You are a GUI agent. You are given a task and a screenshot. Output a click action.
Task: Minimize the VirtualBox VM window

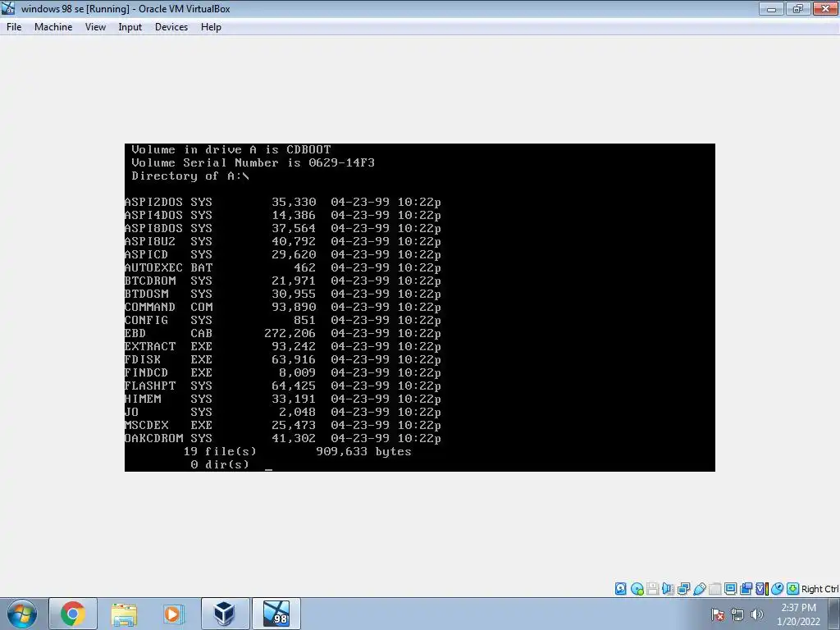[771, 8]
